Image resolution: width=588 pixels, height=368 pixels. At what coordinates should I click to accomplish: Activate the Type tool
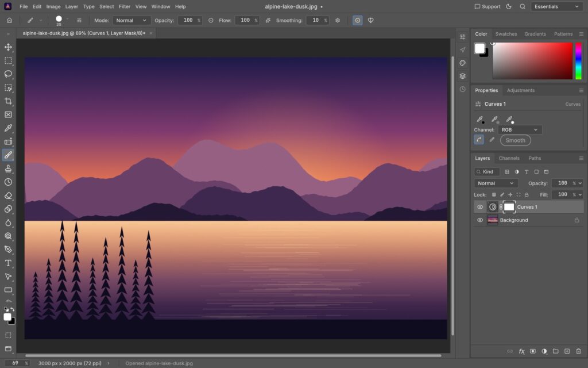8,263
